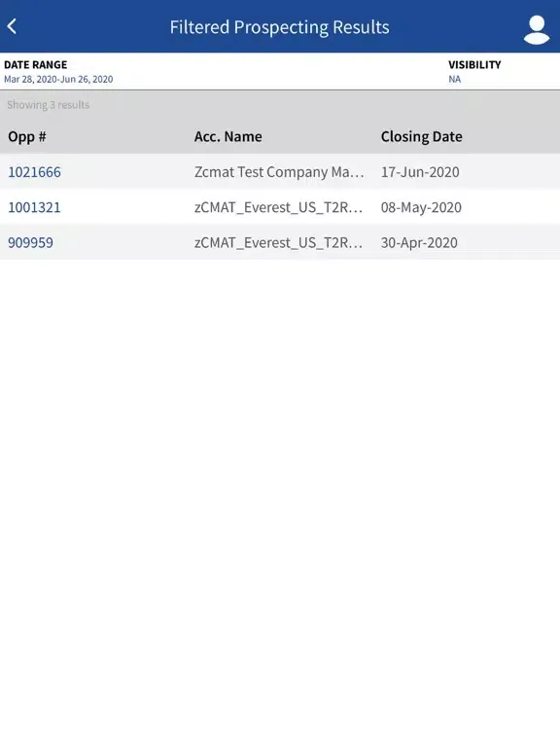
Task: Sort by the Acc. Name column header
Action: click(x=228, y=137)
